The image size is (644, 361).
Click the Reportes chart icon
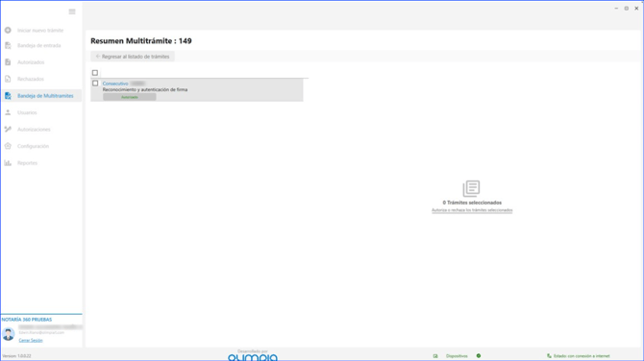click(8, 163)
